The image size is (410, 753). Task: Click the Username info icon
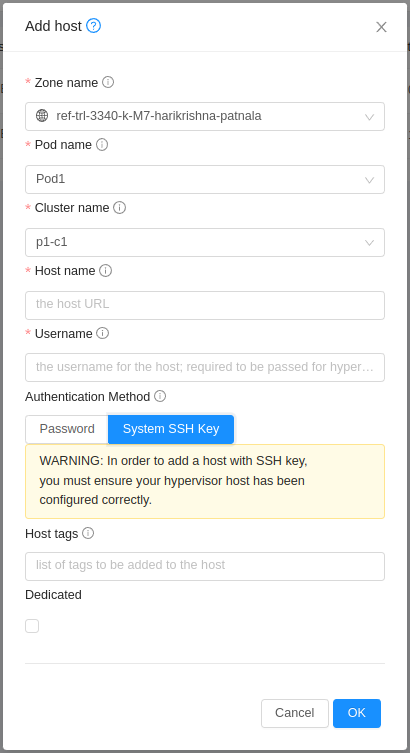(x=102, y=333)
